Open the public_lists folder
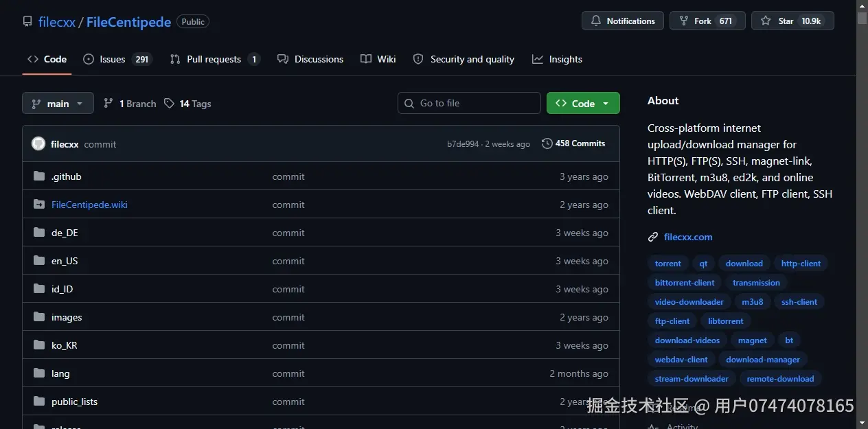The width and height of the screenshot is (868, 429). coord(74,402)
